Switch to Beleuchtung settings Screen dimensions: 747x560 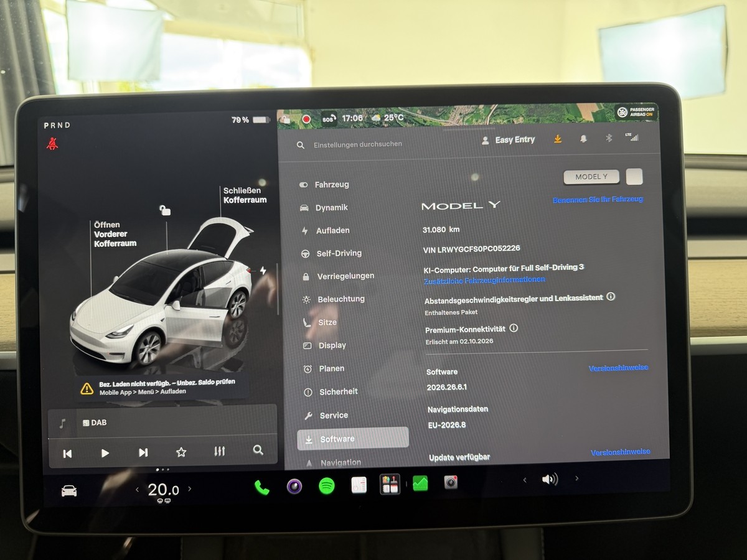point(334,299)
